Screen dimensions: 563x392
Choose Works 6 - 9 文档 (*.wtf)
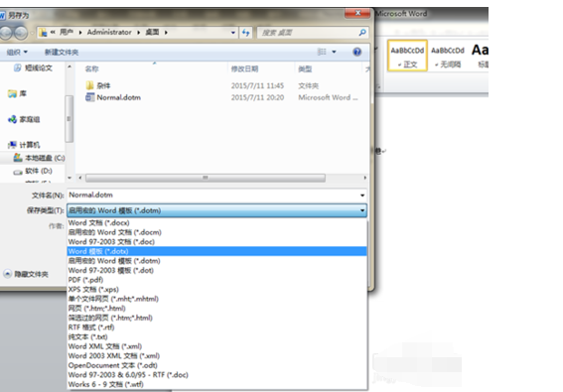pyautogui.click(x=216, y=384)
